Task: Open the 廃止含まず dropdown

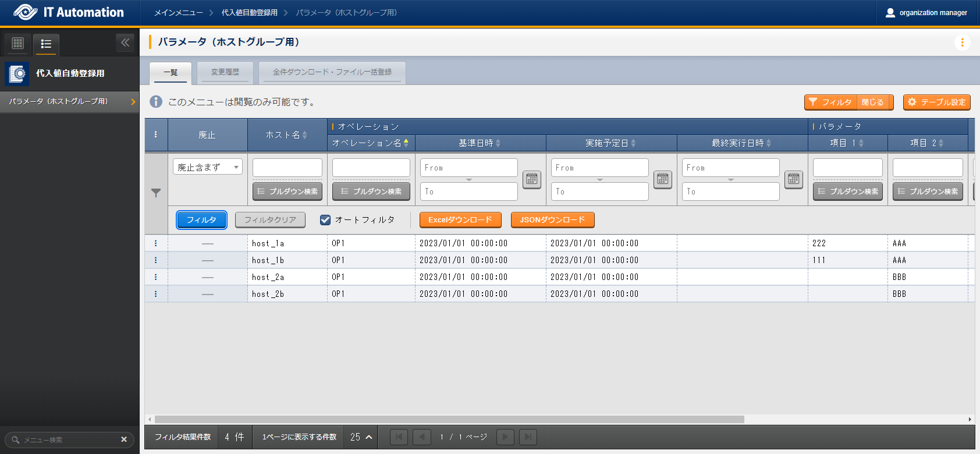Action: pyautogui.click(x=207, y=167)
